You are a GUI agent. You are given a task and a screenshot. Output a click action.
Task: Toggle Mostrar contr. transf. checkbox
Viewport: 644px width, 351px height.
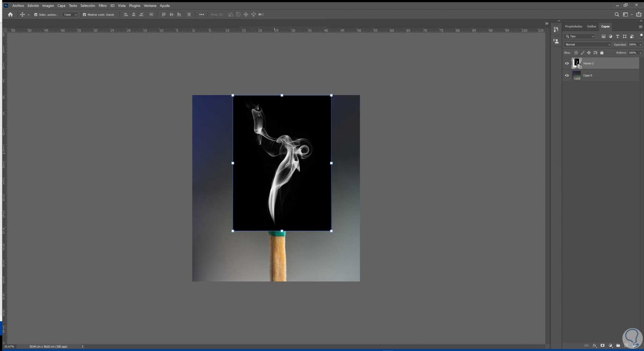pyautogui.click(x=84, y=14)
